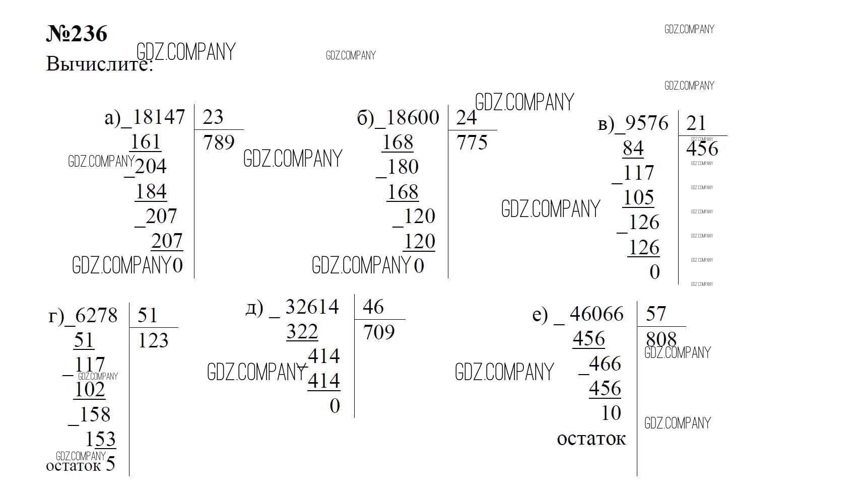860x504 pixels.
Task: Click the quotient 709 in problem д
Action: (x=379, y=332)
